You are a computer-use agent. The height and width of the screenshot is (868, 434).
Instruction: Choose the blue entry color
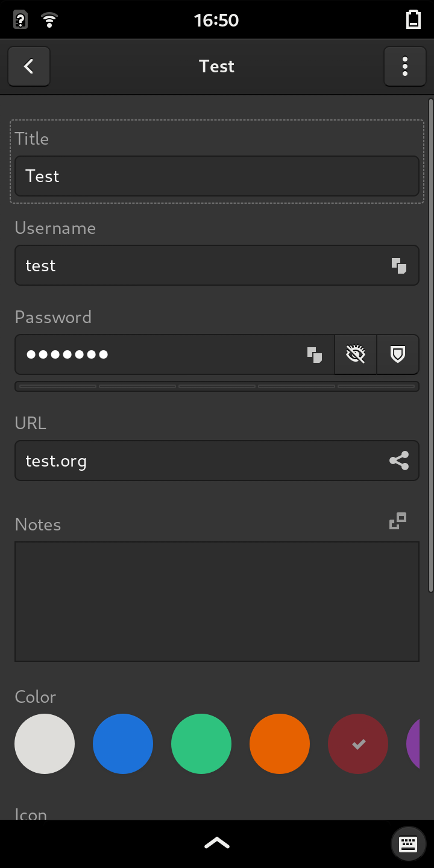tap(123, 744)
